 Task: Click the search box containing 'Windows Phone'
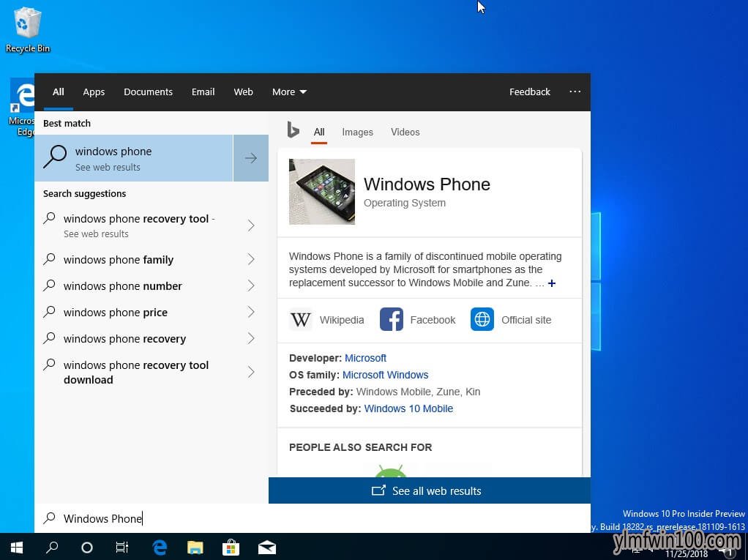pyautogui.click(x=313, y=518)
